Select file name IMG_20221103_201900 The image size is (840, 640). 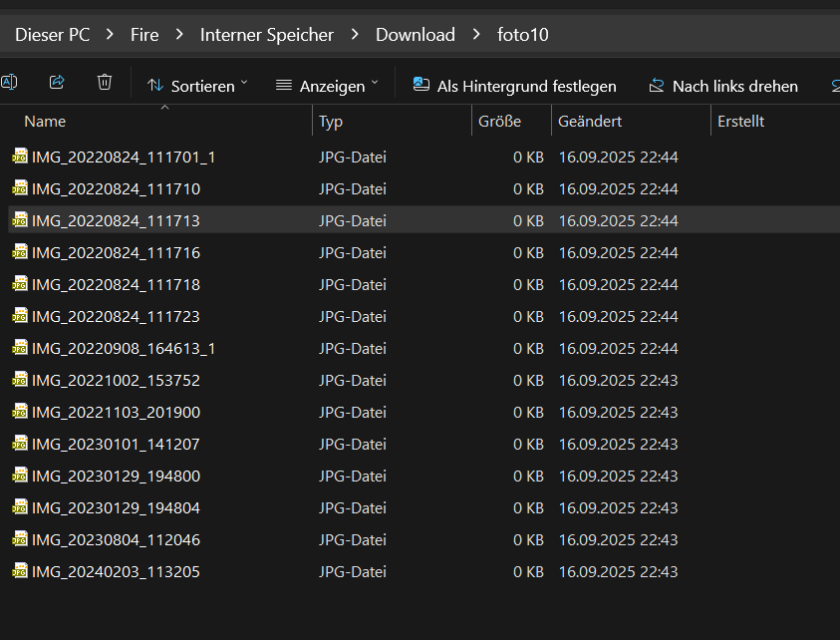(116, 412)
